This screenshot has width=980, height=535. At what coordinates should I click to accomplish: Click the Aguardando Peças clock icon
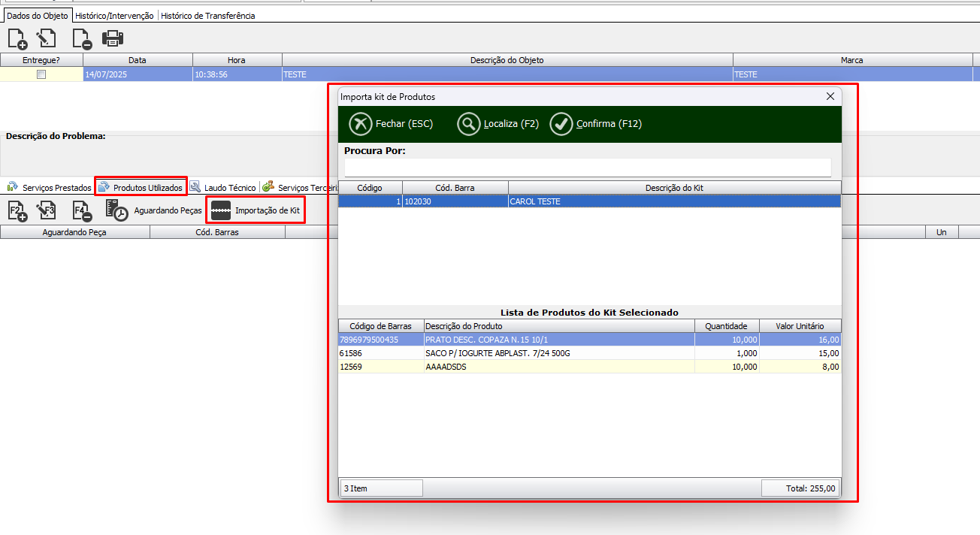116,211
